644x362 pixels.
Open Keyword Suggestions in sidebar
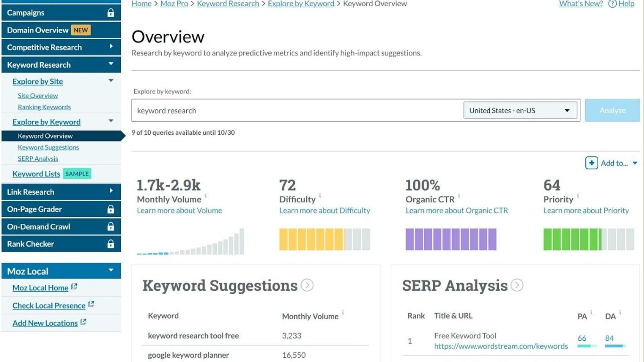coord(48,148)
